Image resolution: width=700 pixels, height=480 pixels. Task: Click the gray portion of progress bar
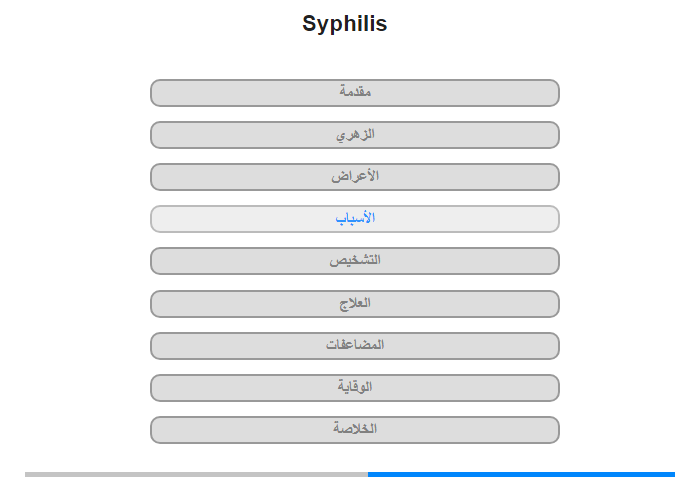point(196,474)
